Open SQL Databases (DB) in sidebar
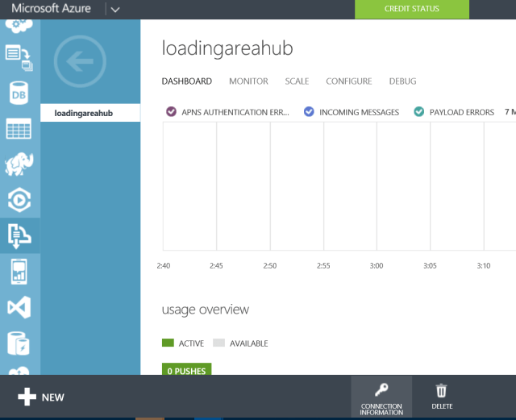Image resolution: width=516 pixels, height=420 pixels. pos(19,93)
